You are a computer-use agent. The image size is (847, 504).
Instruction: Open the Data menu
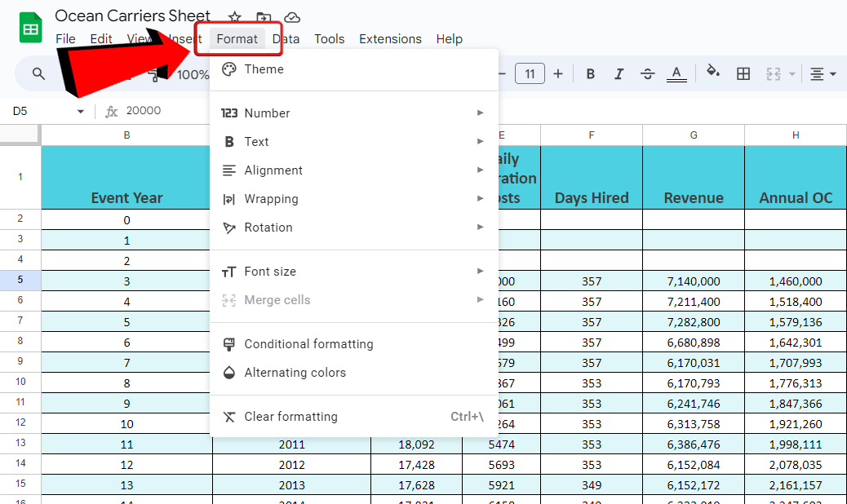pos(286,38)
